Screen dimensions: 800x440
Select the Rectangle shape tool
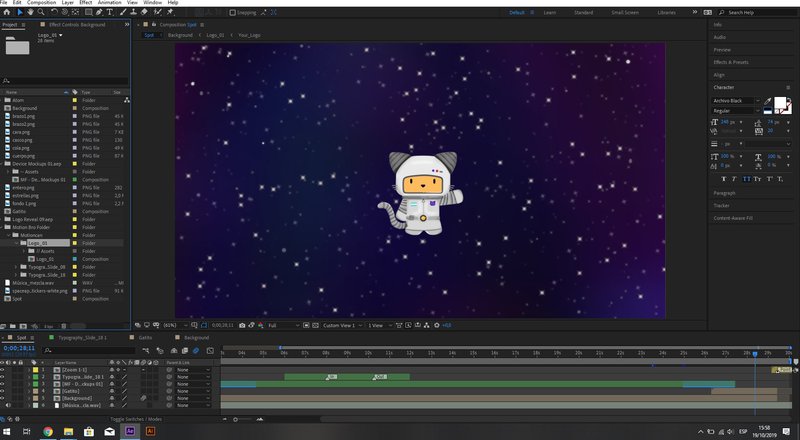point(89,12)
